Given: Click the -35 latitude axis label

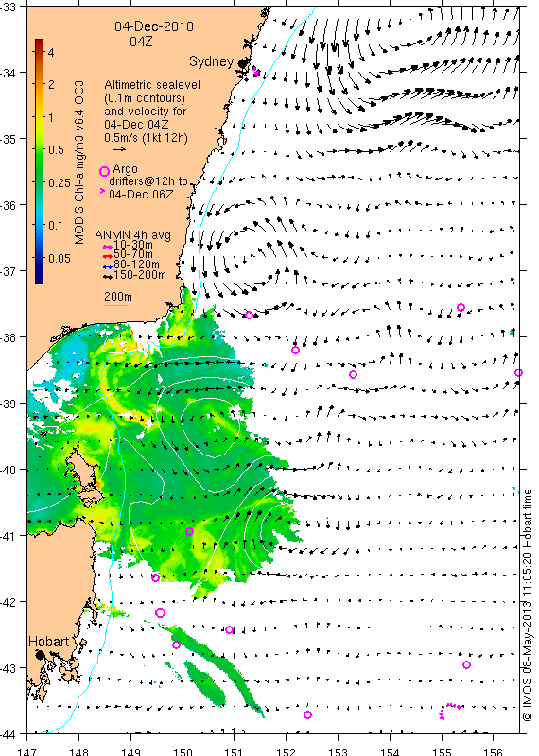Looking at the screenshot, I should click(9, 139).
